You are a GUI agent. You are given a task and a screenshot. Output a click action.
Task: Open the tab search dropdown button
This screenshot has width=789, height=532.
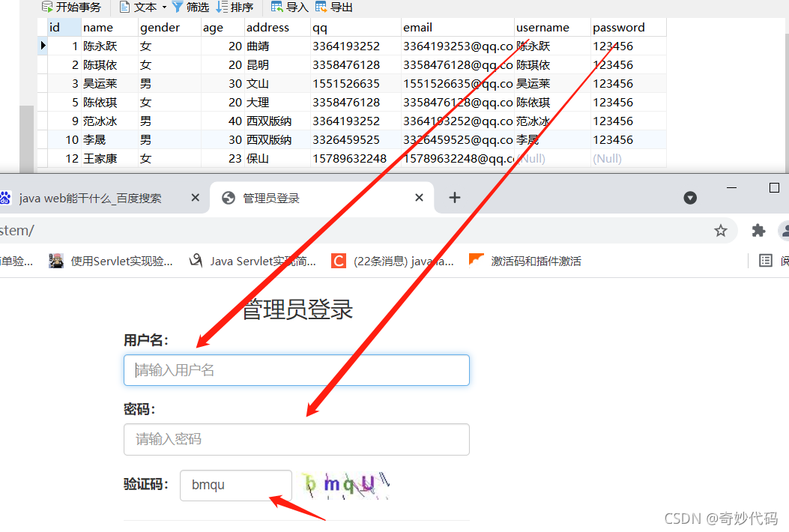point(690,198)
